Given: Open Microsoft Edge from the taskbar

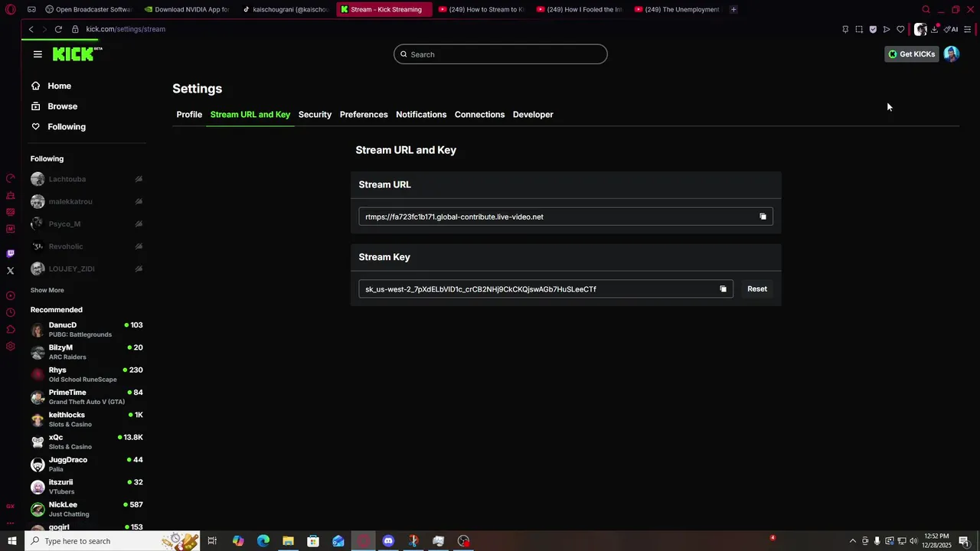Looking at the screenshot, I should pyautogui.click(x=263, y=541).
